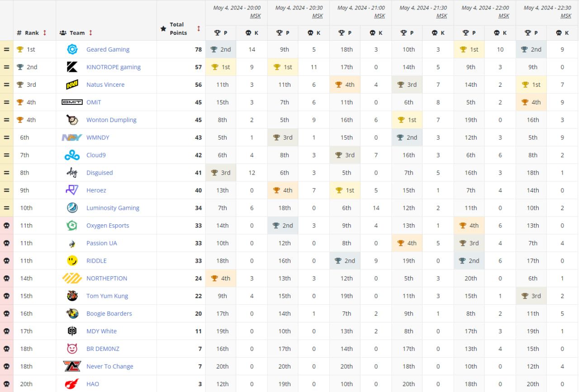Click KINOTROPE gaming's total points value 57
This screenshot has height=392, width=579.
tap(198, 67)
